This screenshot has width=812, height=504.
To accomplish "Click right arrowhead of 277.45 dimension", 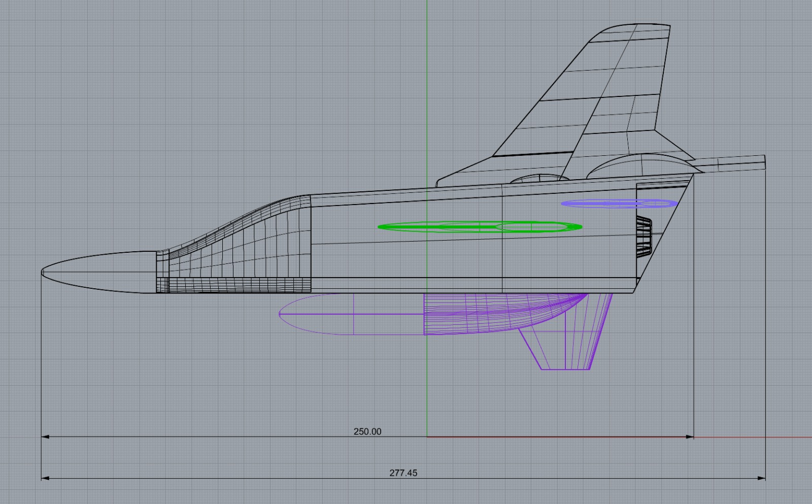I will 762,478.
